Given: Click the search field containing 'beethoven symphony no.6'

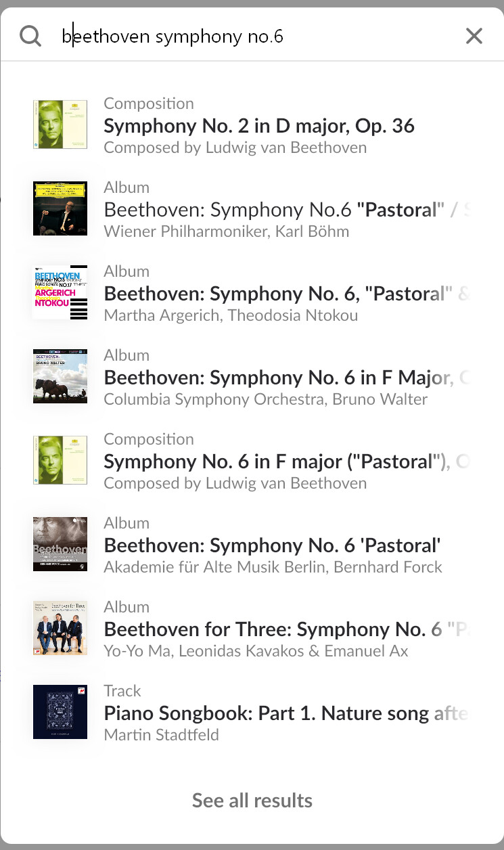Looking at the screenshot, I should point(257,36).
